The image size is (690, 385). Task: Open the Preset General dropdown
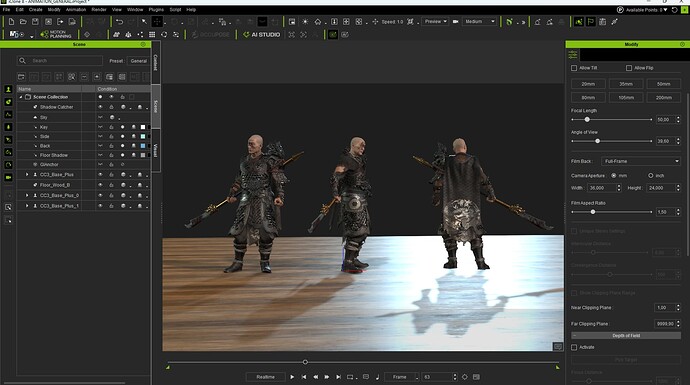coord(139,61)
